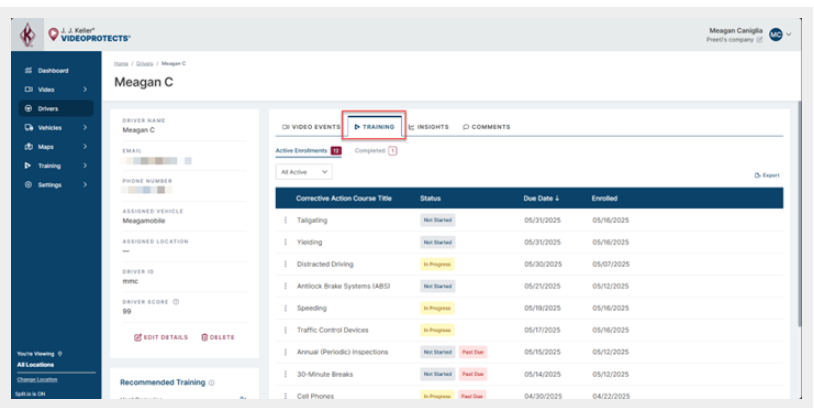The image size is (814, 408).
Task: Click the Speeding course title
Action: 311,308
